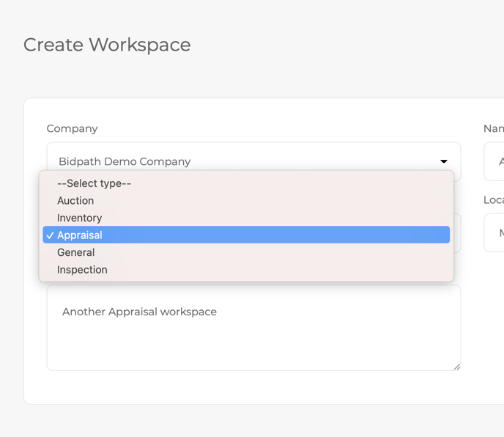This screenshot has width=504, height=437.
Task: Click the Create Workspace heading
Action: coord(107,45)
